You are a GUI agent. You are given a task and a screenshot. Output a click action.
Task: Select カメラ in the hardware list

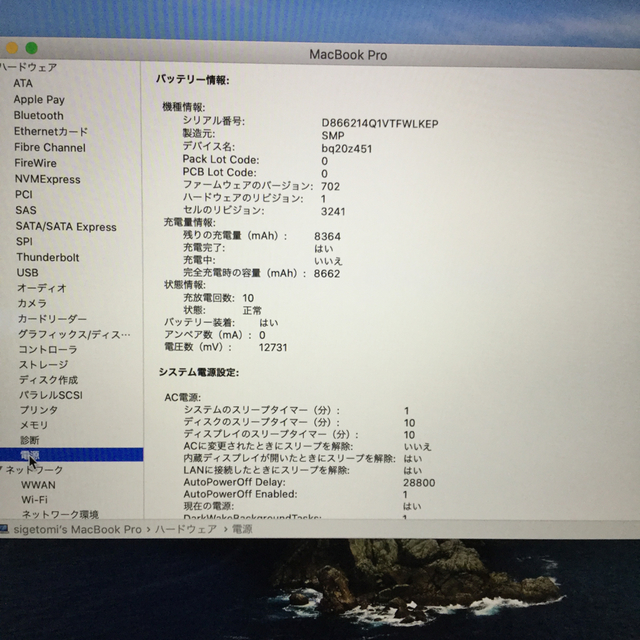click(x=32, y=303)
